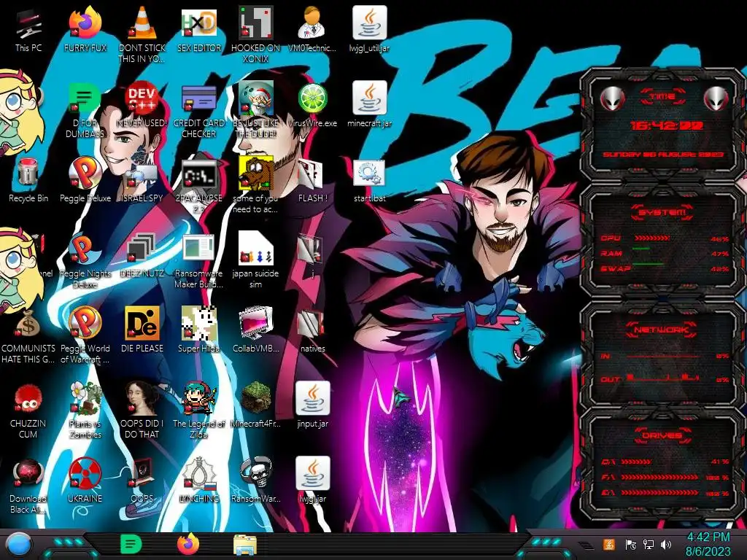Viewport: 747px width, 560px height.
Task: Open the green document app on the taskbar
Action: pyautogui.click(x=131, y=544)
